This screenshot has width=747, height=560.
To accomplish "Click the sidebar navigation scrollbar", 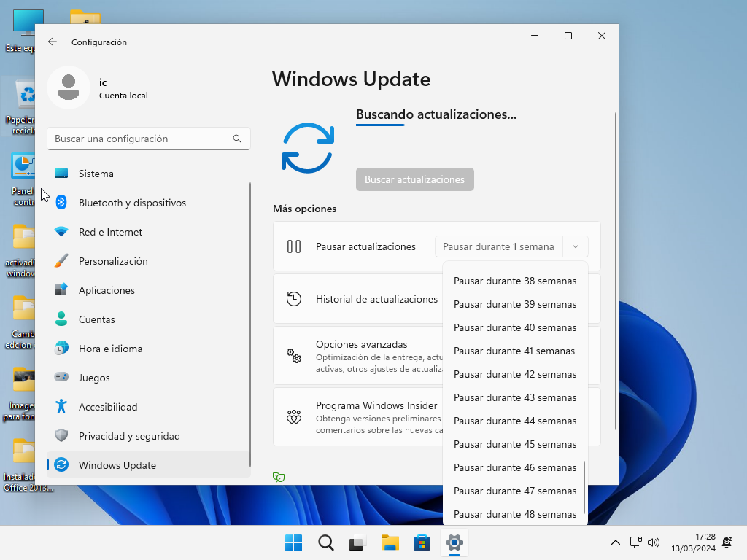I will pos(249,324).
